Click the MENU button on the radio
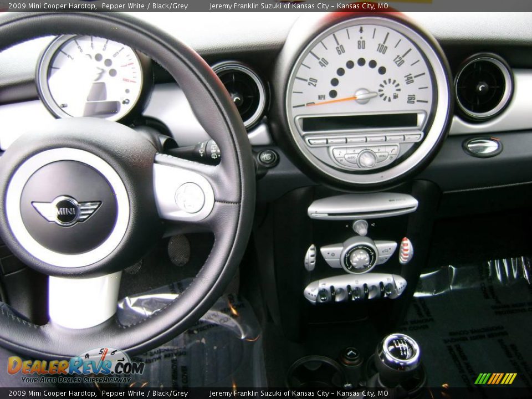 (x=382, y=156)
